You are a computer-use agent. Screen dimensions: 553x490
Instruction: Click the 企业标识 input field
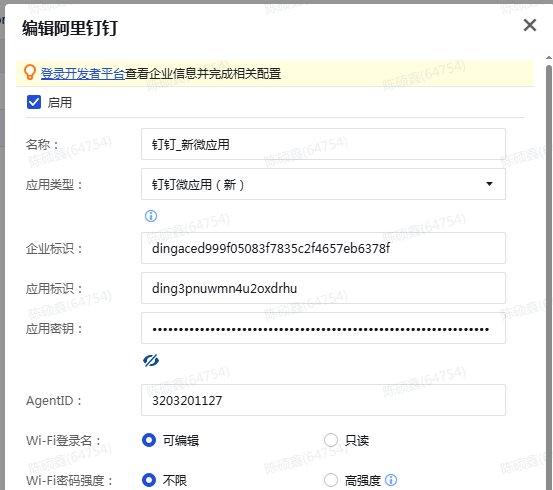pyautogui.click(x=323, y=248)
